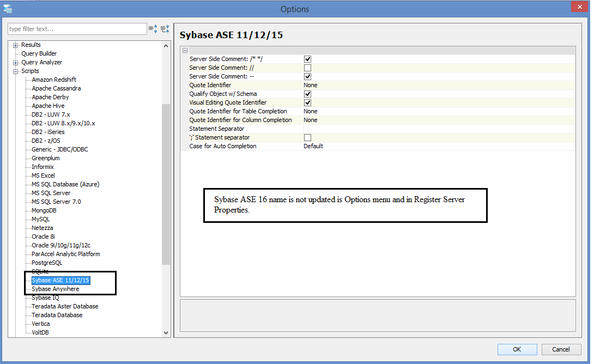Screen dimensions: 594x364
Task: Open Quote Identifier for Column Completion value
Action: tap(310, 120)
